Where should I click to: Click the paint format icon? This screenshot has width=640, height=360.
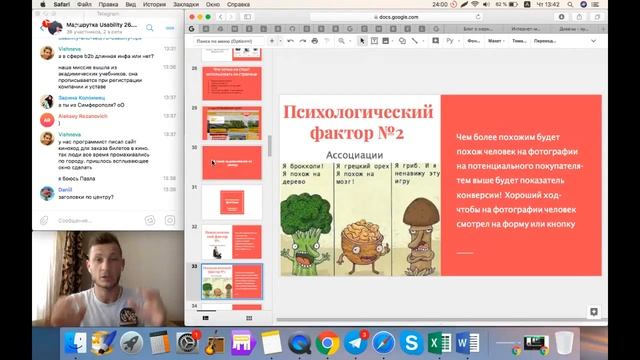[327, 41]
